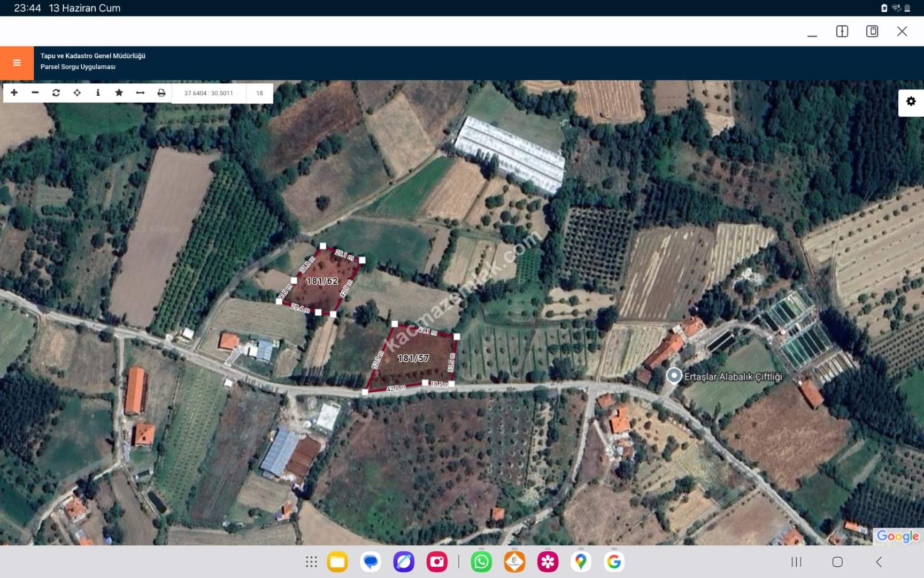This screenshot has width=924, height=578.
Task: Click the star favorites icon
Action: [x=119, y=93]
